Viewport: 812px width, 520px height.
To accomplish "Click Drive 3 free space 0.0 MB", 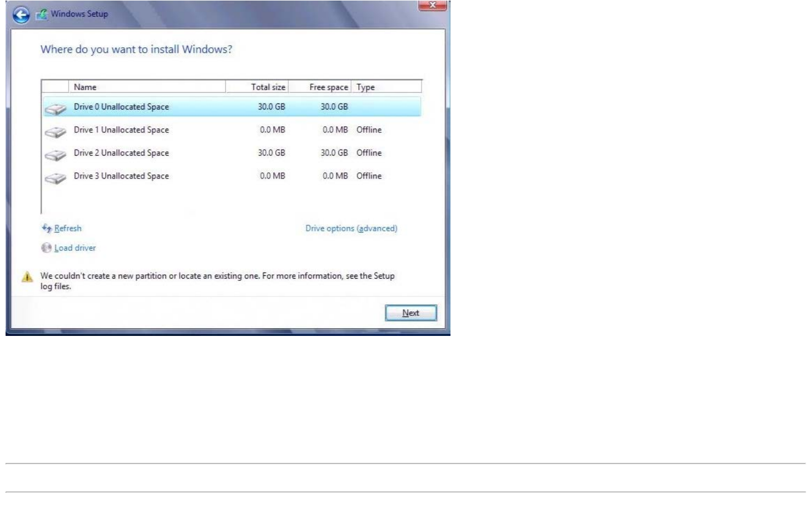I will point(335,176).
